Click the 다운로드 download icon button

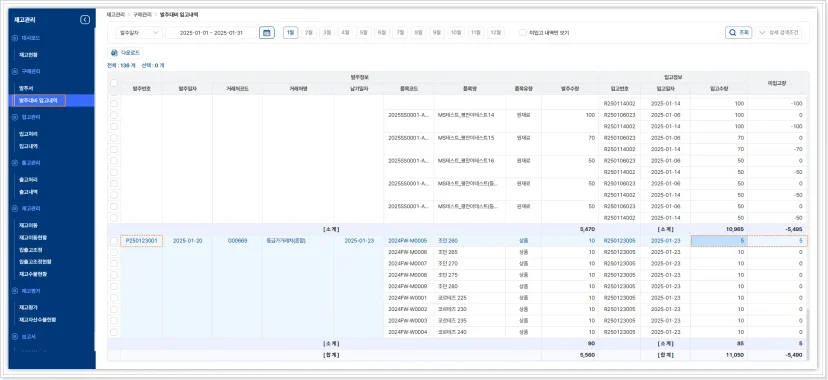(125, 53)
